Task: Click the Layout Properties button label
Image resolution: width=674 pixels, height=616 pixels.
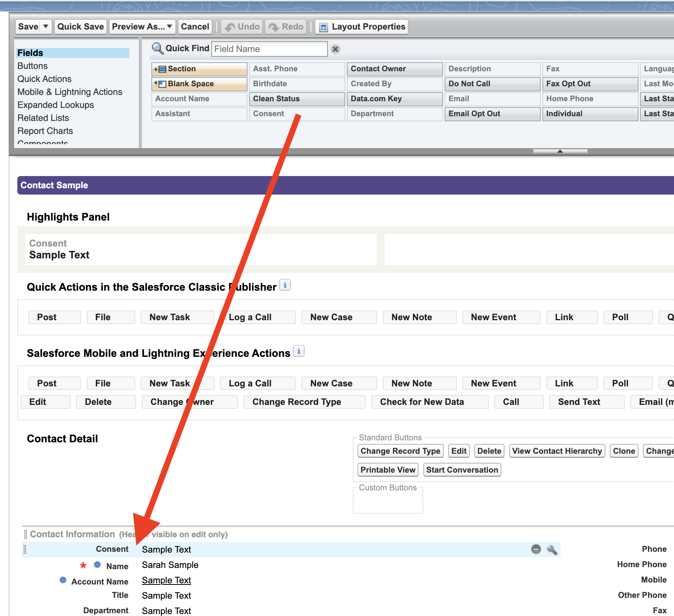Action: pyautogui.click(x=368, y=27)
